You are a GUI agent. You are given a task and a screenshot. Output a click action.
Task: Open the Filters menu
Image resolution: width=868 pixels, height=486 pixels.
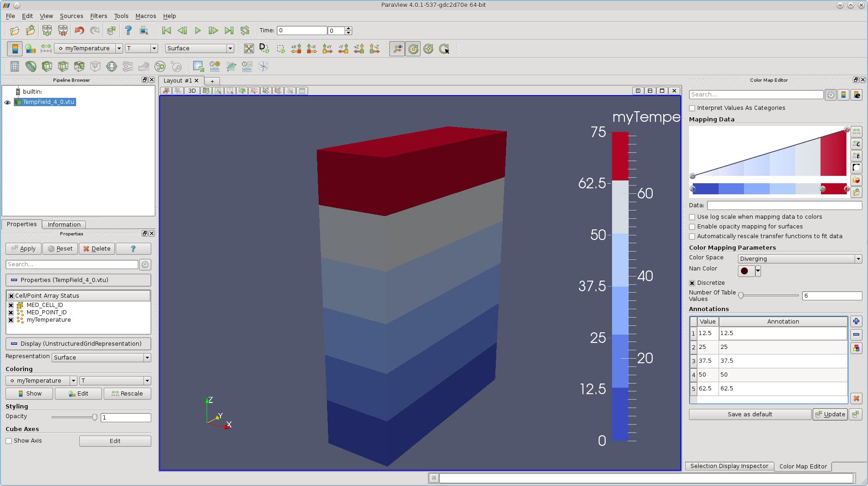click(x=98, y=16)
